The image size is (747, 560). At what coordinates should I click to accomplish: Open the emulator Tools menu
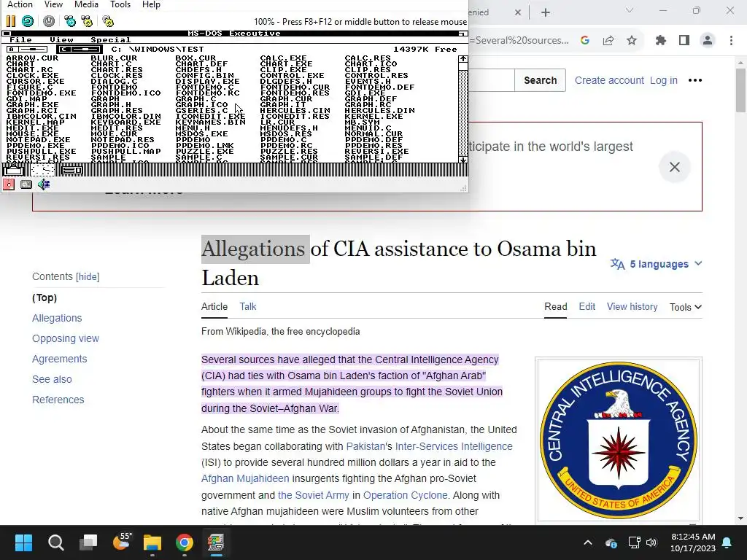[120, 4]
